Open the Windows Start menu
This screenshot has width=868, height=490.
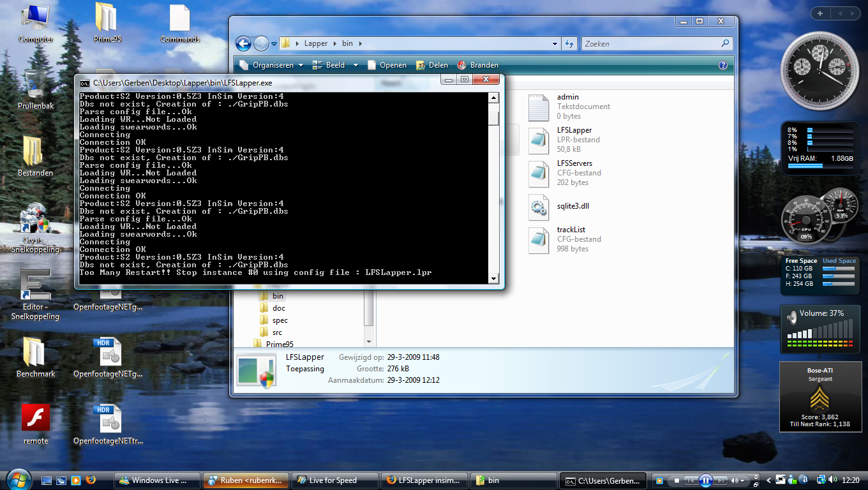pyautogui.click(x=18, y=480)
